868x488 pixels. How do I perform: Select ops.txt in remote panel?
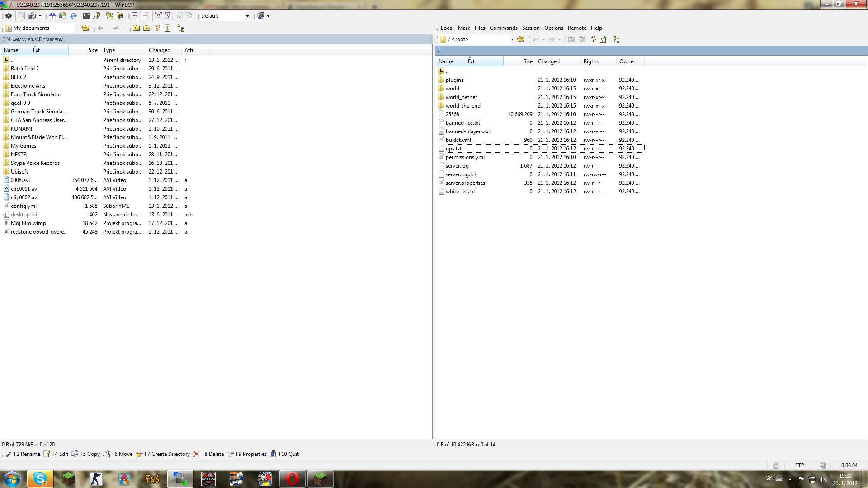[x=453, y=149]
